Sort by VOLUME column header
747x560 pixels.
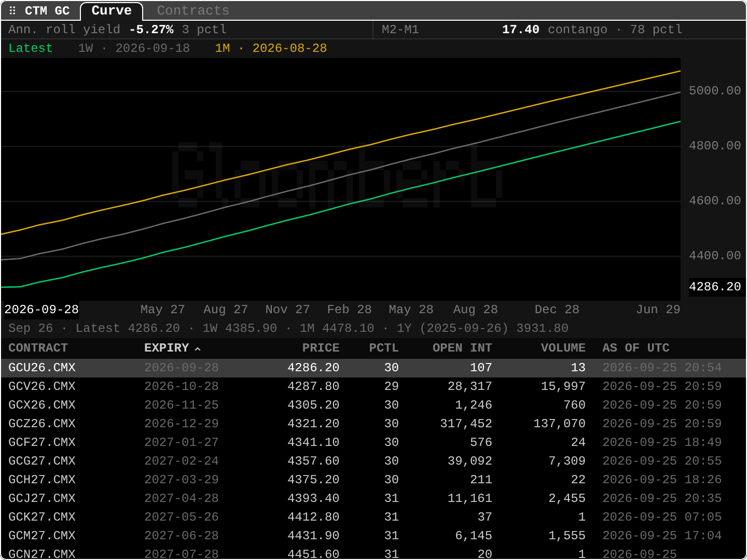(563, 348)
